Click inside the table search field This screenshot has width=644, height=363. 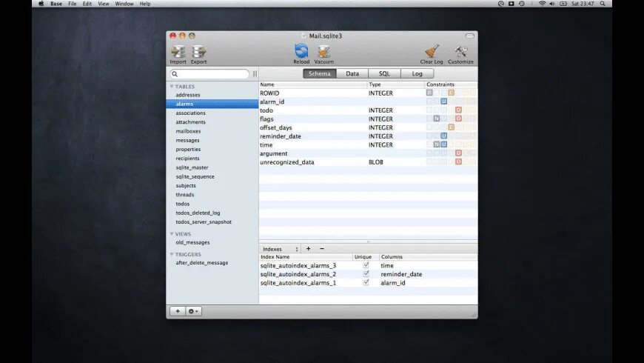click(x=209, y=74)
